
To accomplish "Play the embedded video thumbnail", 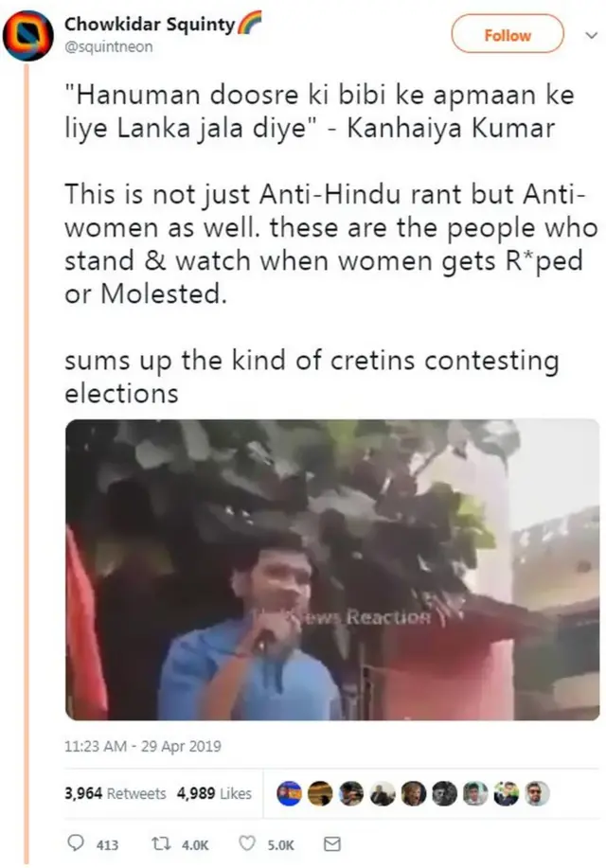I will pyautogui.click(x=331, y=570).
